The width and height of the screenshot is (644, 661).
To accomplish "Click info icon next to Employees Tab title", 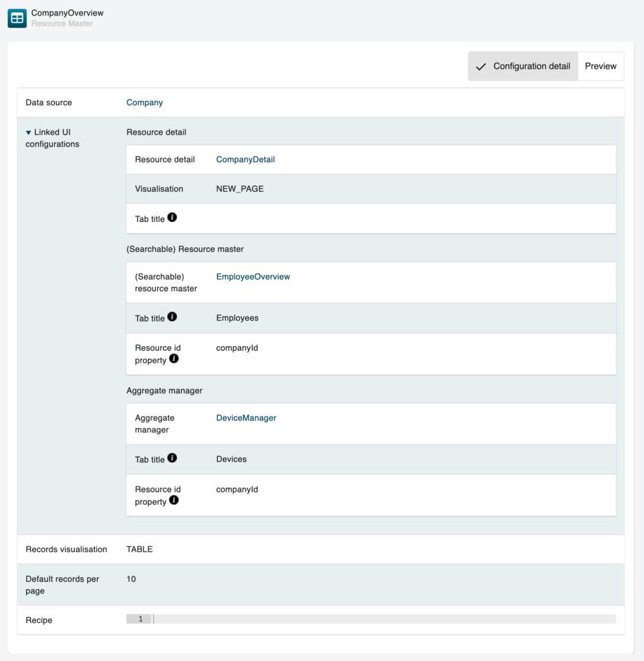I will (x=172, y=317).
